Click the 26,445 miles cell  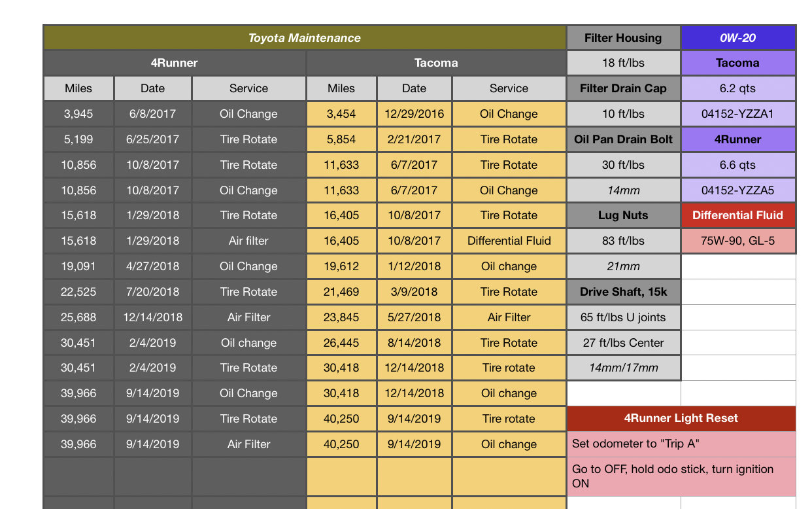[341, 343]
